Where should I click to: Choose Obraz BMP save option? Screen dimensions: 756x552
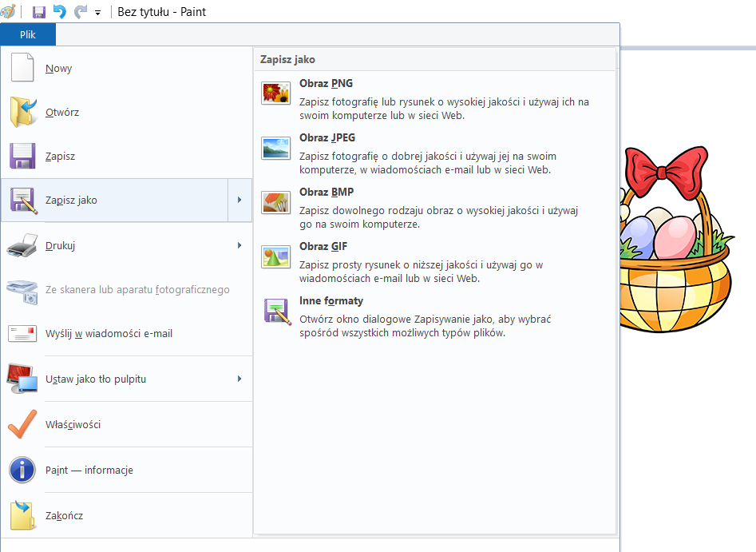[434, 208]
